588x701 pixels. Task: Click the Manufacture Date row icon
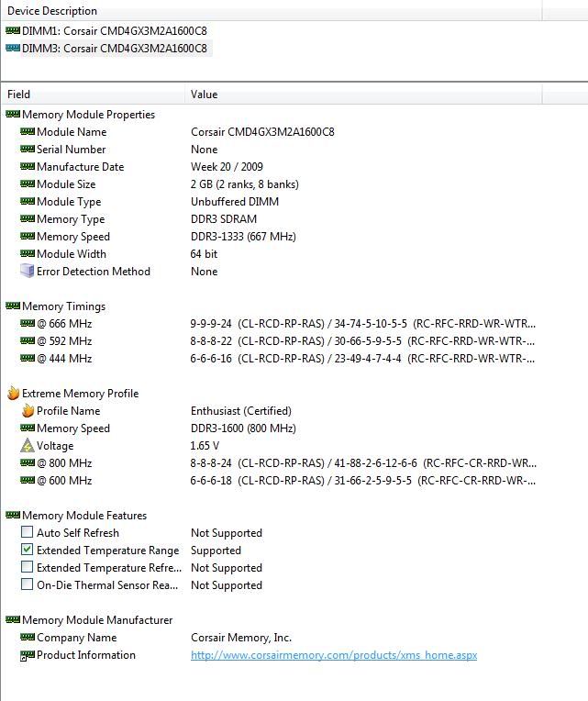pyautogui.click(x=28, y=166)
